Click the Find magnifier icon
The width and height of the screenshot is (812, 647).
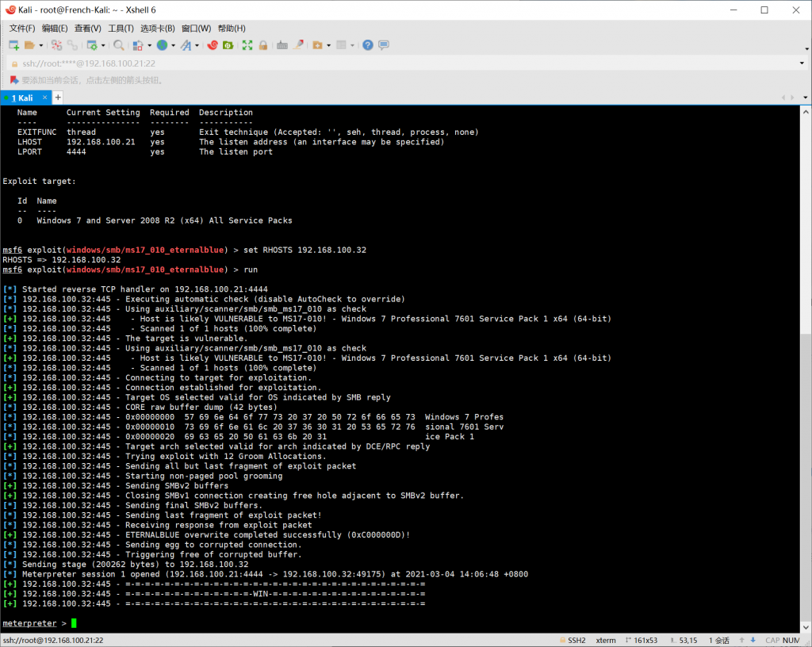tap(119, 45)
